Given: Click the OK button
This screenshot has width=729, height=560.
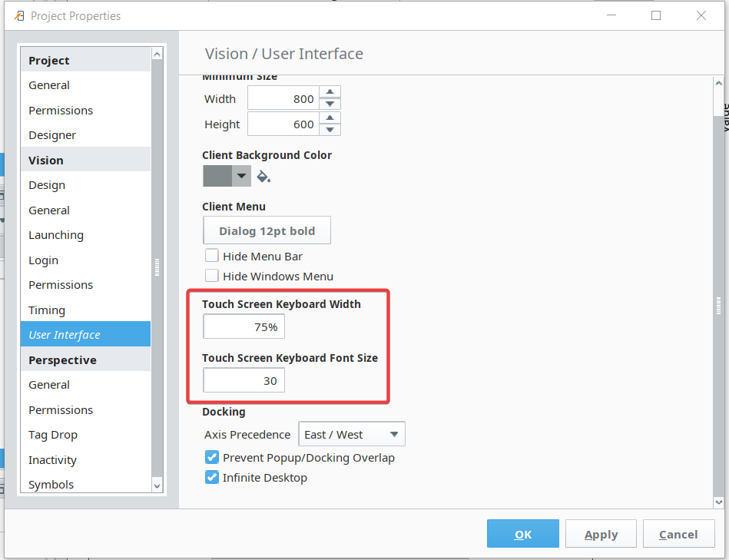Looking at the screenshot, I should [x=523, y=534].
